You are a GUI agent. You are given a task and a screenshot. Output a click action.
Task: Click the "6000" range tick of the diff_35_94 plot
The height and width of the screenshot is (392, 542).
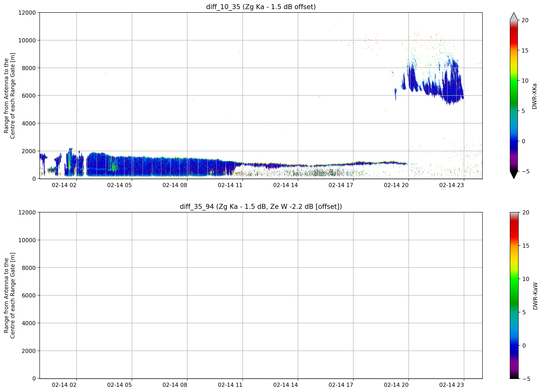(x=29, y=295)
